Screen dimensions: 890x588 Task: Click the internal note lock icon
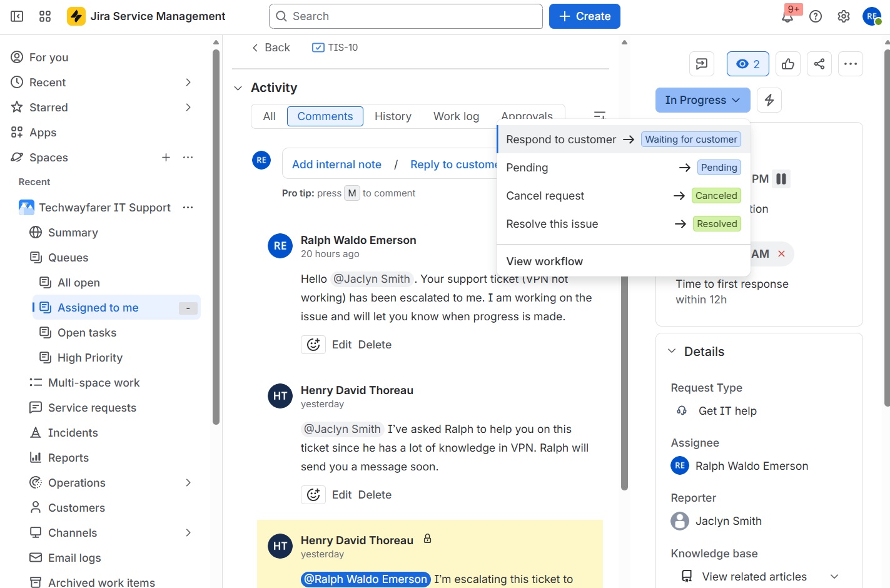(x=428, y=539)
